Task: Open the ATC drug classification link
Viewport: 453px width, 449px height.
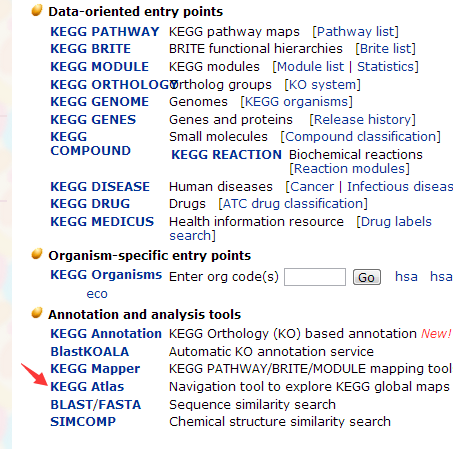Action: pos(293,204)
